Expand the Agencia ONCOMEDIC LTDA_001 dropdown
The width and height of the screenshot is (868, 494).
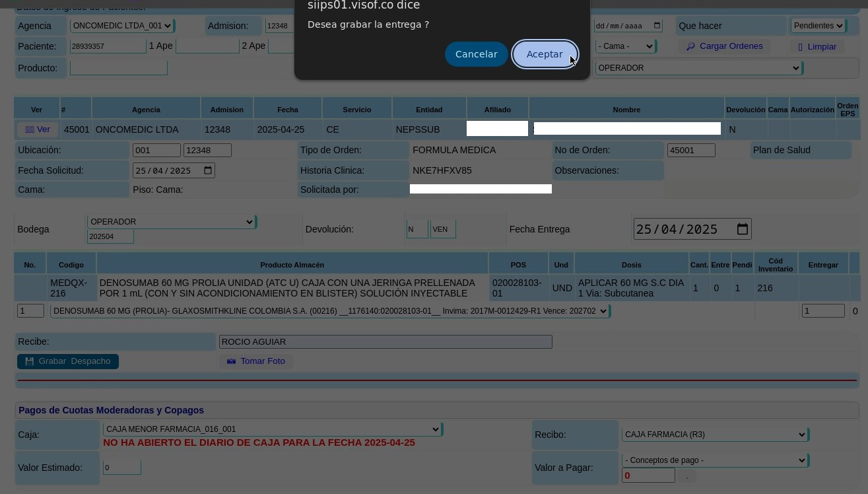[x=121, y=26]
